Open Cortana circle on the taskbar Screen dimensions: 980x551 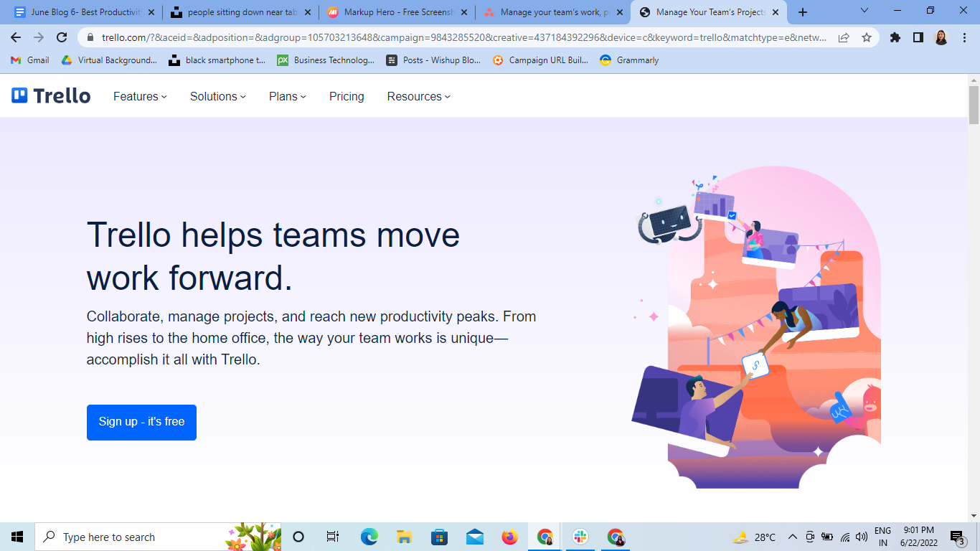tap(299, 537)
